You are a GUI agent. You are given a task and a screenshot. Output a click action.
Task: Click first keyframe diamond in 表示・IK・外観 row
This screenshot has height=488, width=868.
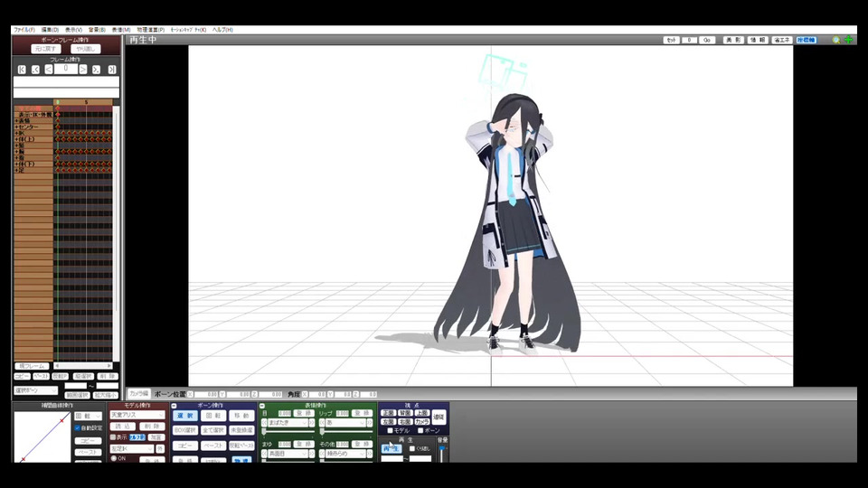[x=58, y=115]
